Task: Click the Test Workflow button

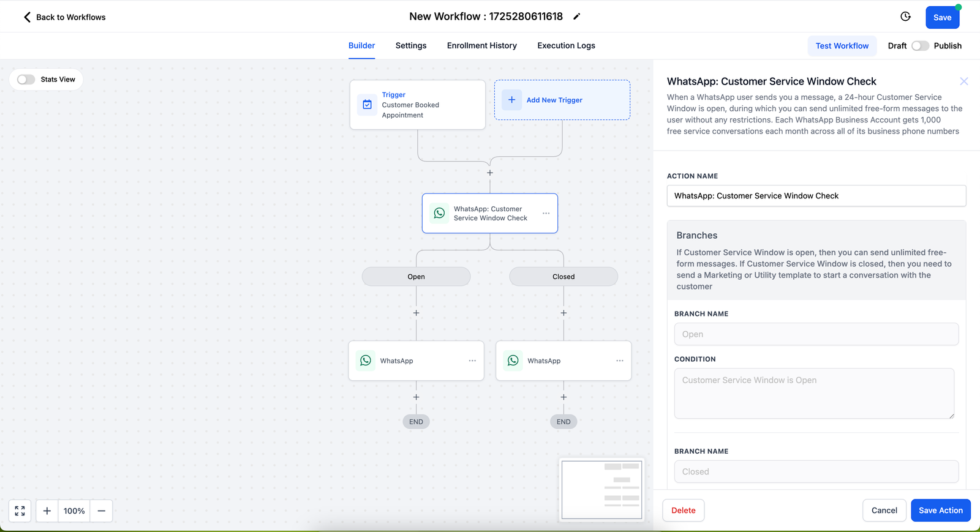Action: pos(842,46)
